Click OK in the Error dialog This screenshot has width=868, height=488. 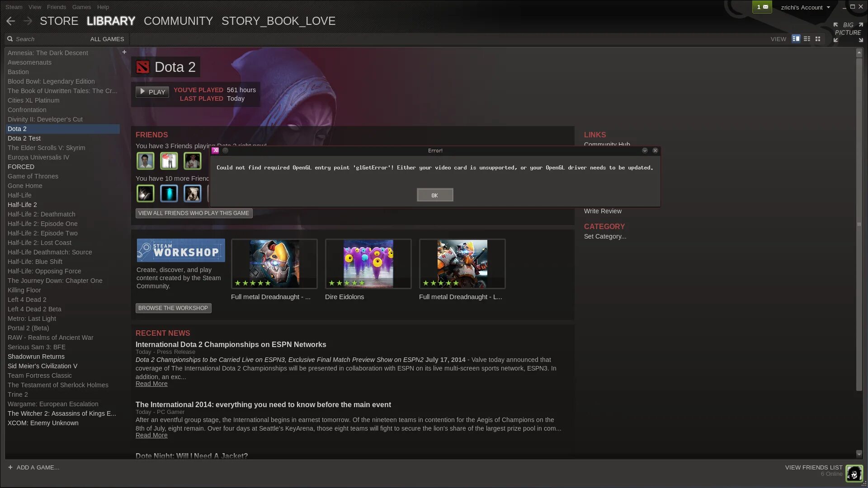click(435, 195)
